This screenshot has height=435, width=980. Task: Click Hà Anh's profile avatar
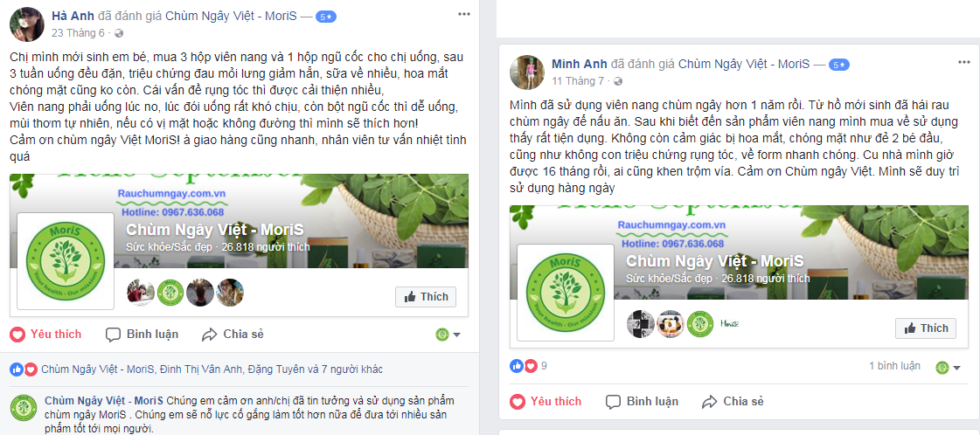[x=25, y=24]
